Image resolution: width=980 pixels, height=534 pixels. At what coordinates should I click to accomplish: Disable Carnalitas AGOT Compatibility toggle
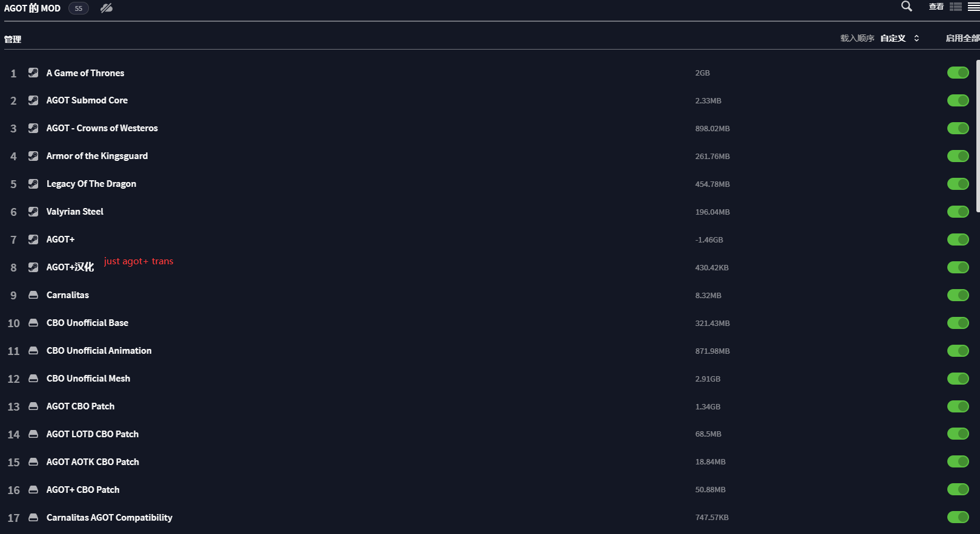[958, 517]
